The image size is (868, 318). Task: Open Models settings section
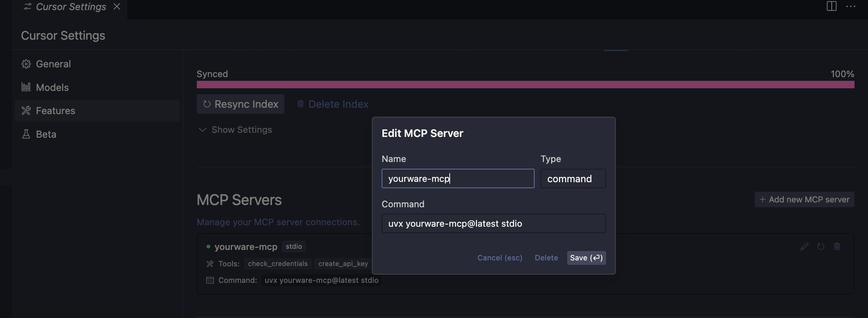52,88
